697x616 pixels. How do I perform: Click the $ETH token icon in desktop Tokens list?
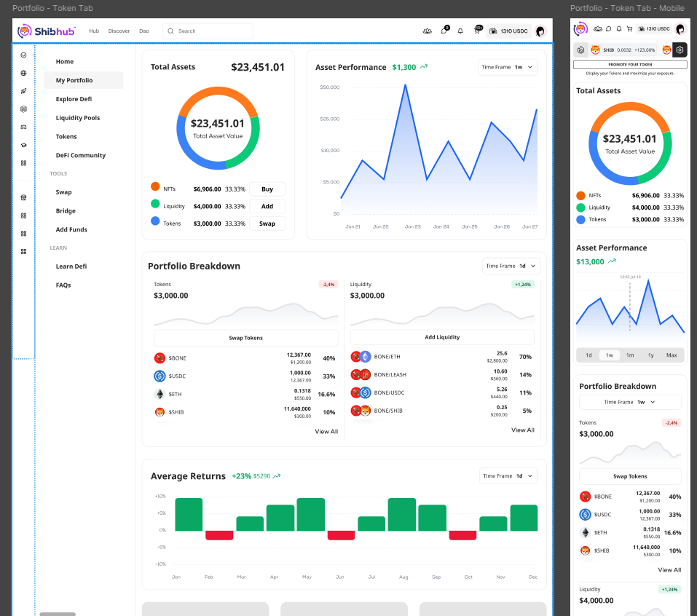(160, 394)
